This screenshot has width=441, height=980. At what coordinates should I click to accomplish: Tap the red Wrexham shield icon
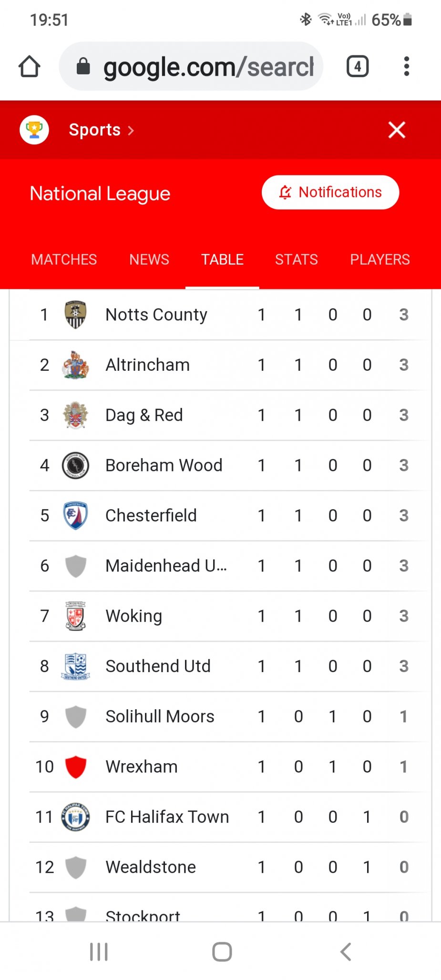pyautogui.click(x=75, y=766)
